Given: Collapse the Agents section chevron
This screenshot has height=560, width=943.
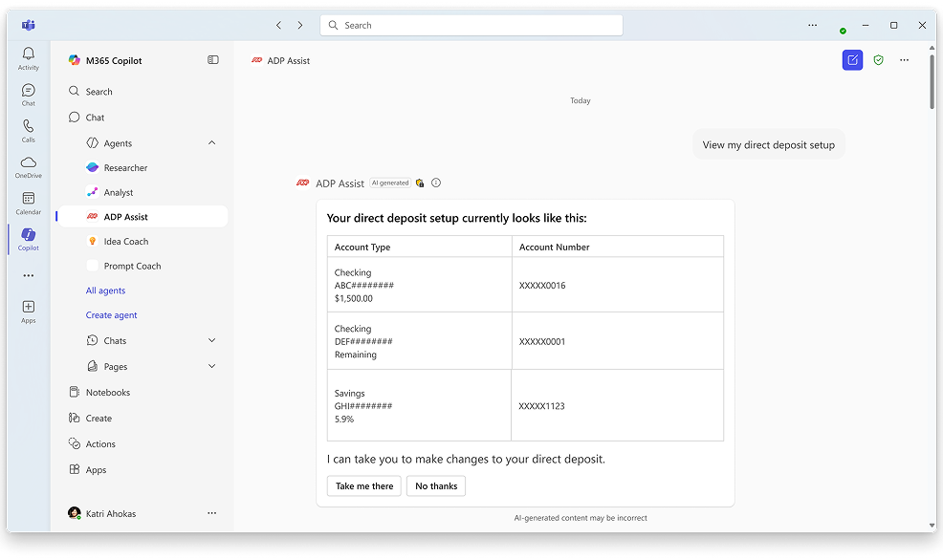Looking at the screenshot, I should pyautogui.click(x=211, y=143).
